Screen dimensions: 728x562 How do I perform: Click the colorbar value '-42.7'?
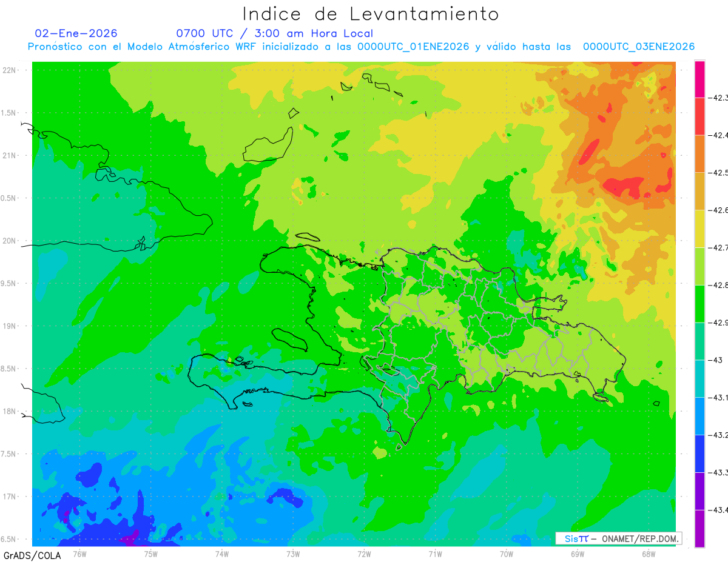point(719,247)
